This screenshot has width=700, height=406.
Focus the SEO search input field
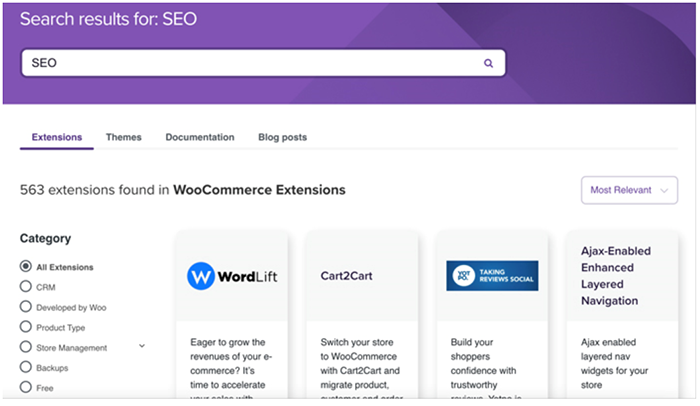coord(263,63)
